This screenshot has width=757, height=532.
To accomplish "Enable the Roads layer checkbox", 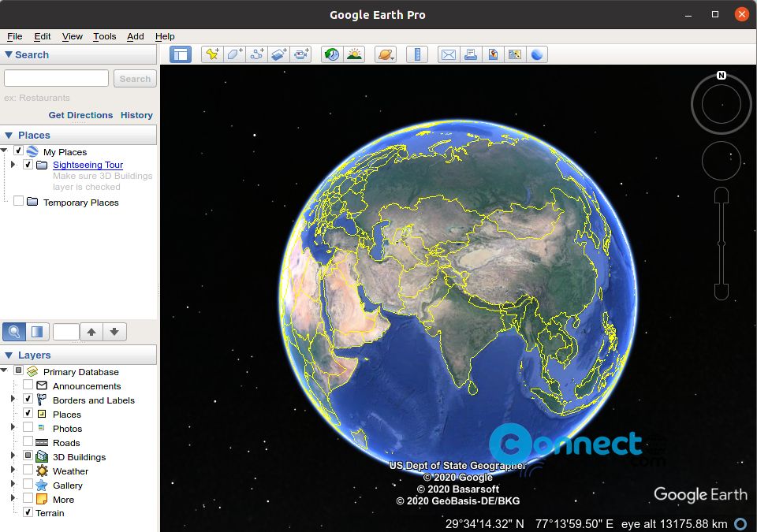I will [x=28, y=442].
